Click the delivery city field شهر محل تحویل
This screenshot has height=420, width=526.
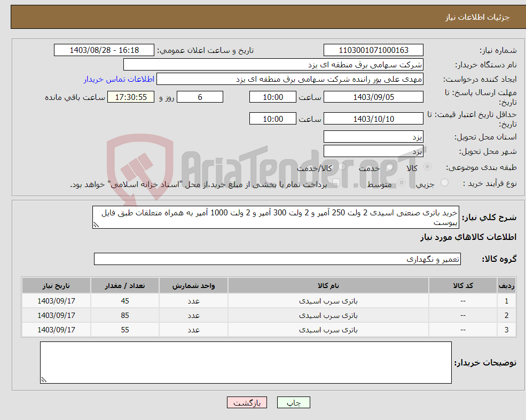tap(373, 151)
